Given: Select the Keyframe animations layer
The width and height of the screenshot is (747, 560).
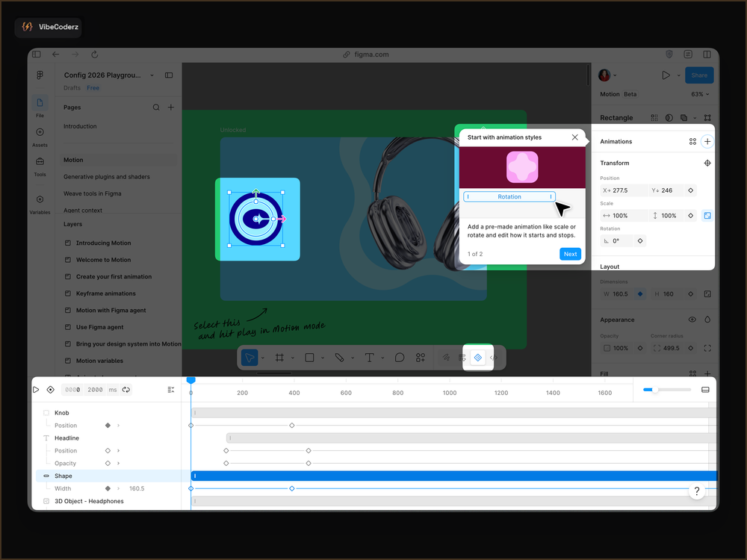Looking at the screenshot, I should coord(106,293).
